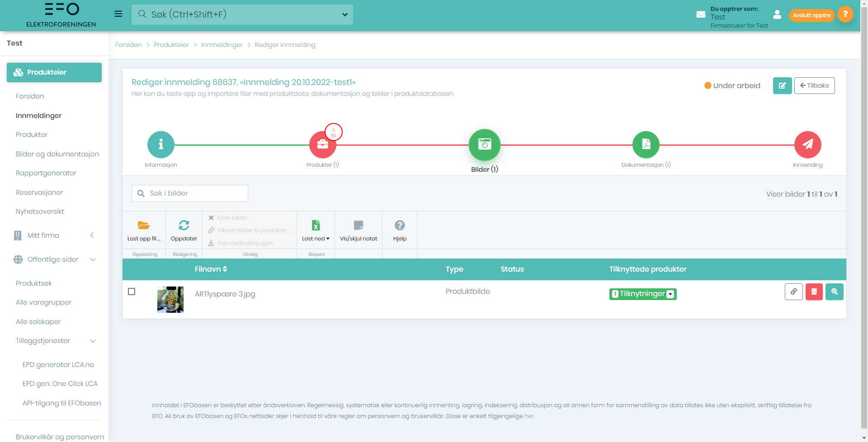Click the hamburger menu icon

pos(118,14)
